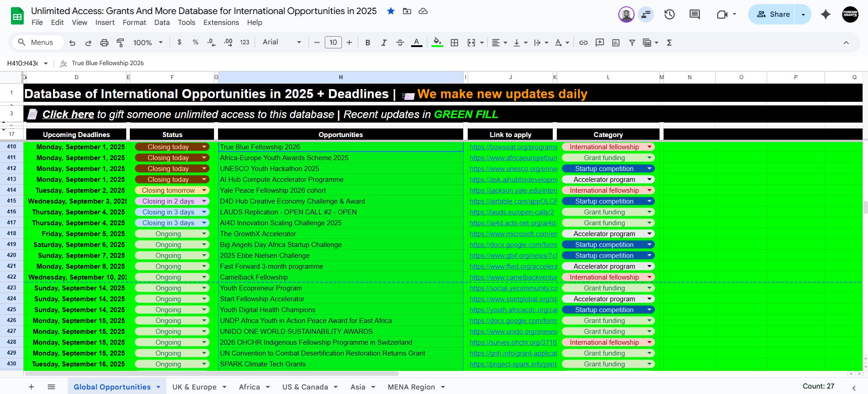Open the borders tool icon
Screen dimensions: 868x394
pyautogui.click(x=455, y=43)
